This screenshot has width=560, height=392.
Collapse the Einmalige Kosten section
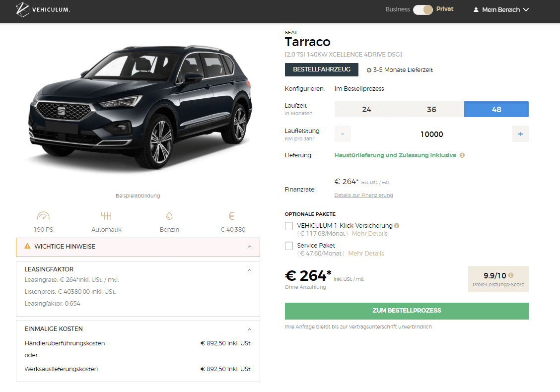tap(250, 329)
